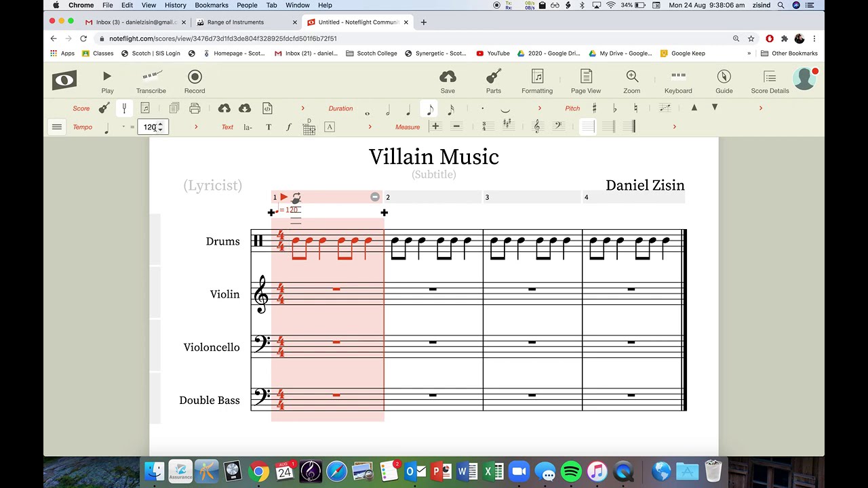Toggle the eighth note duration

pyautogui.click(x=430, y=108)
